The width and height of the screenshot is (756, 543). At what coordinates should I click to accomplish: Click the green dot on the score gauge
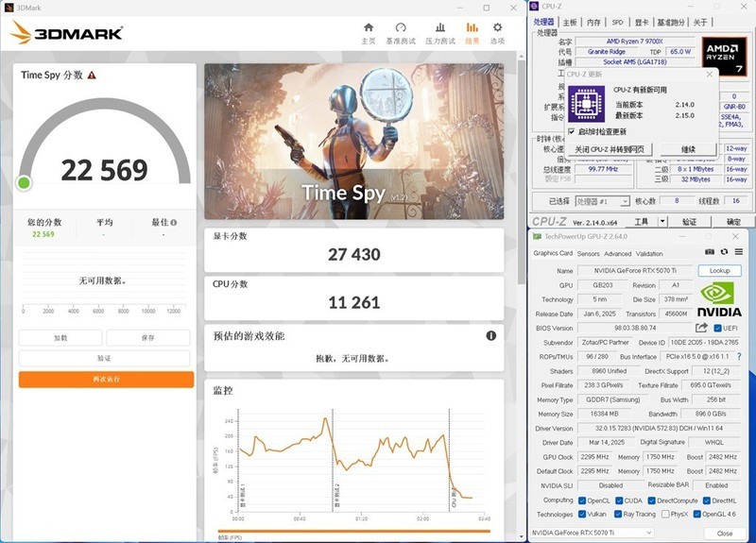click(x=24, y=183)
